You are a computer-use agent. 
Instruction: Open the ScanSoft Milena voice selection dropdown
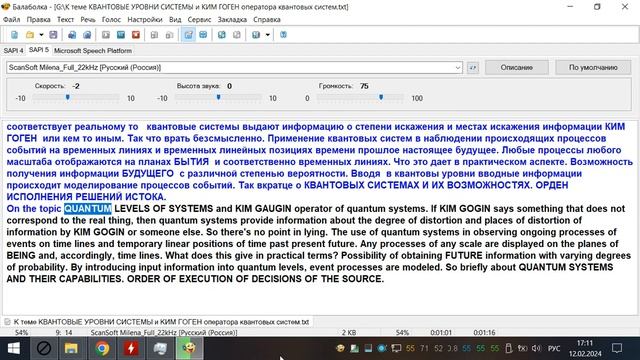tap(234, 68)
